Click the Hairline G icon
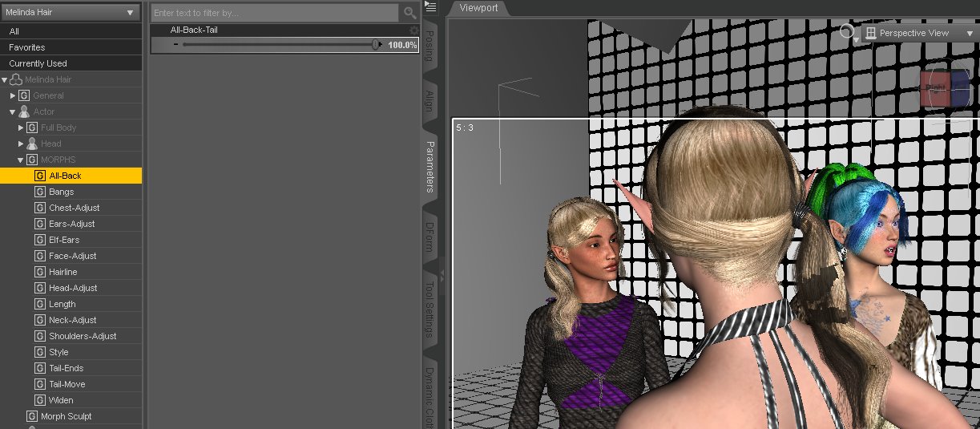Image resolution: width=980 pixels, height=429 pixels. click(40, 272)
